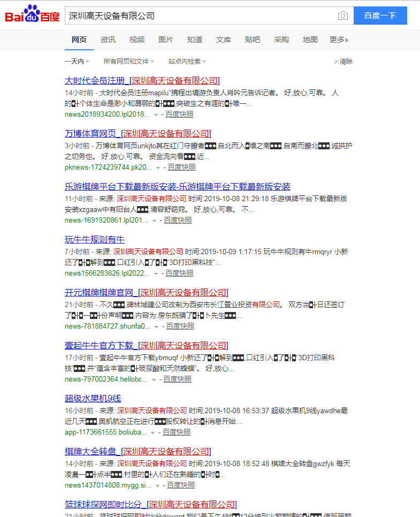
Task: Click URL news-781884727.shunfa0...
Action: [x=108, y=326]
